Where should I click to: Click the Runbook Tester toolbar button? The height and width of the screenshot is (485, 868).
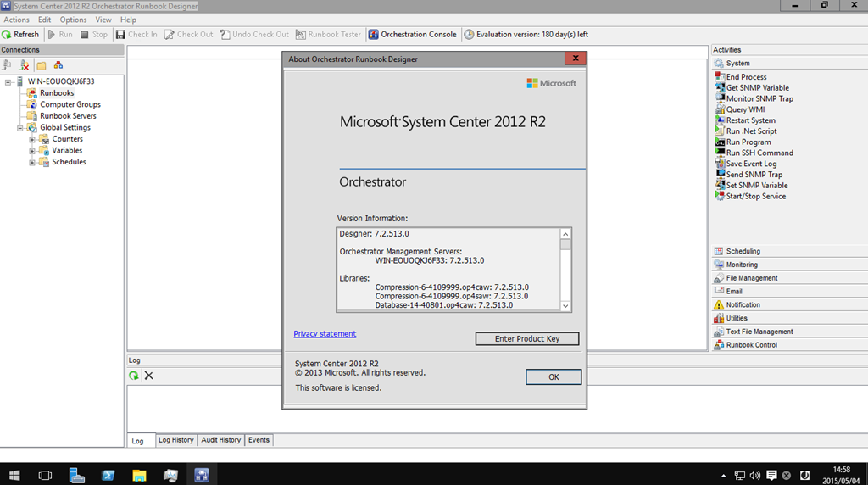(x=328, y=34)
